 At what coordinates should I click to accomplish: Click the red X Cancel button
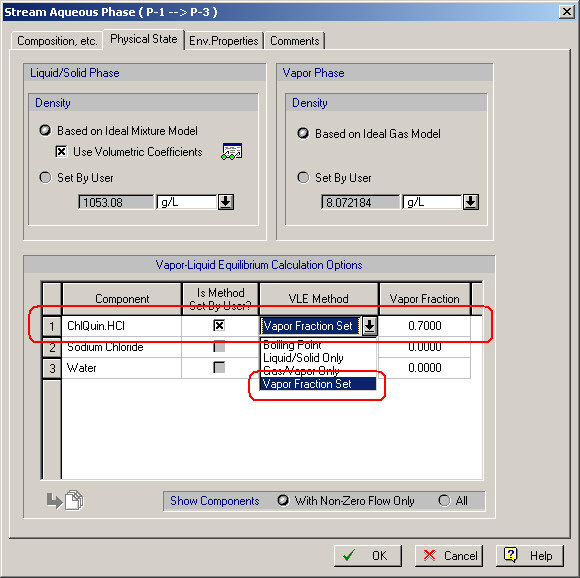coord(449,555)
